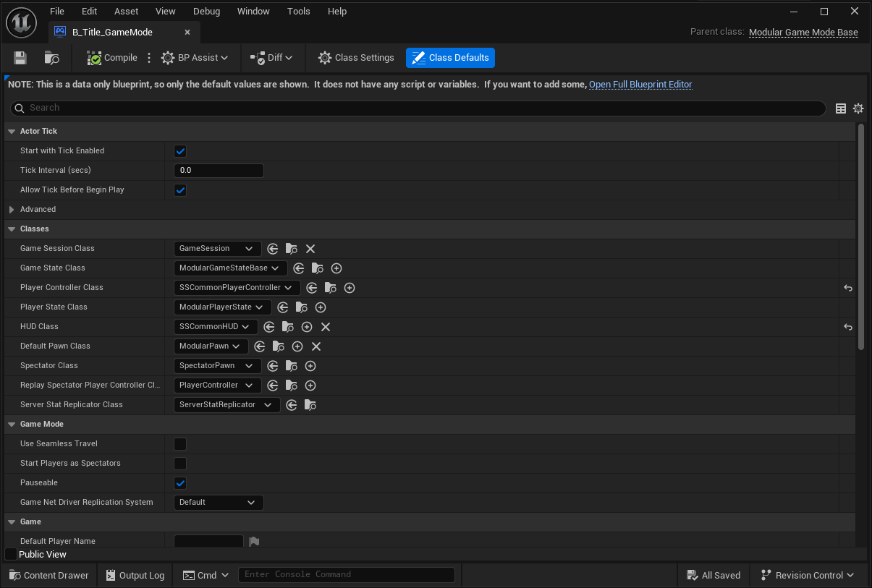Save the blueprint asset
This screenshot has width=872, height=588.
click(x=20, y=57)
